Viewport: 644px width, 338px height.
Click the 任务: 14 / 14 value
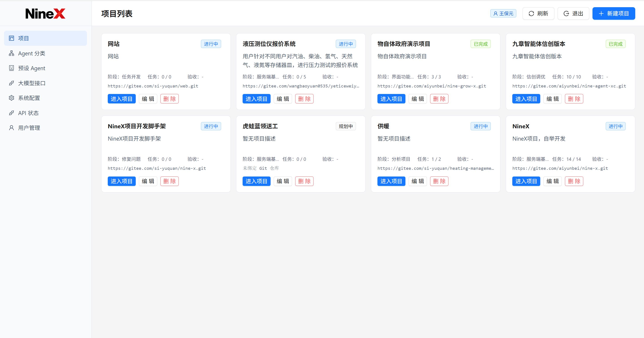[x=566, y=159]
